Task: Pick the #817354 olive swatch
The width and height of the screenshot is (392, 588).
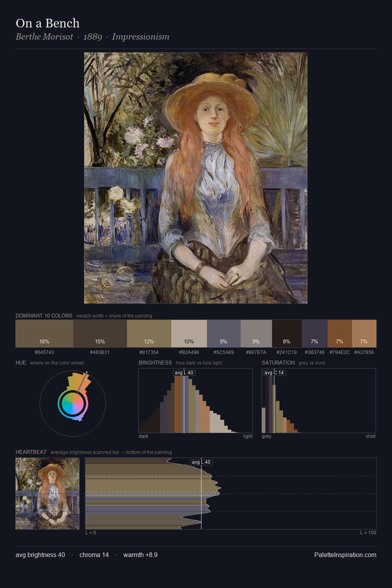Action: [x=149, y=334]
